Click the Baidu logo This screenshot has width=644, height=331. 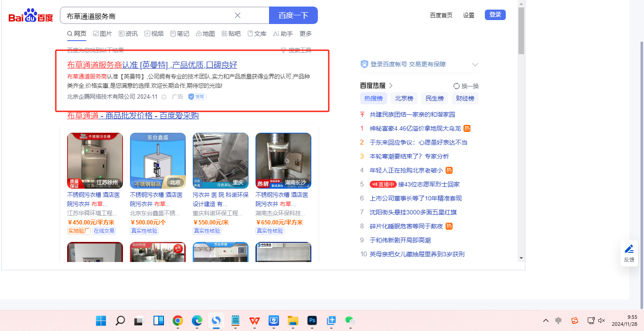31,16
